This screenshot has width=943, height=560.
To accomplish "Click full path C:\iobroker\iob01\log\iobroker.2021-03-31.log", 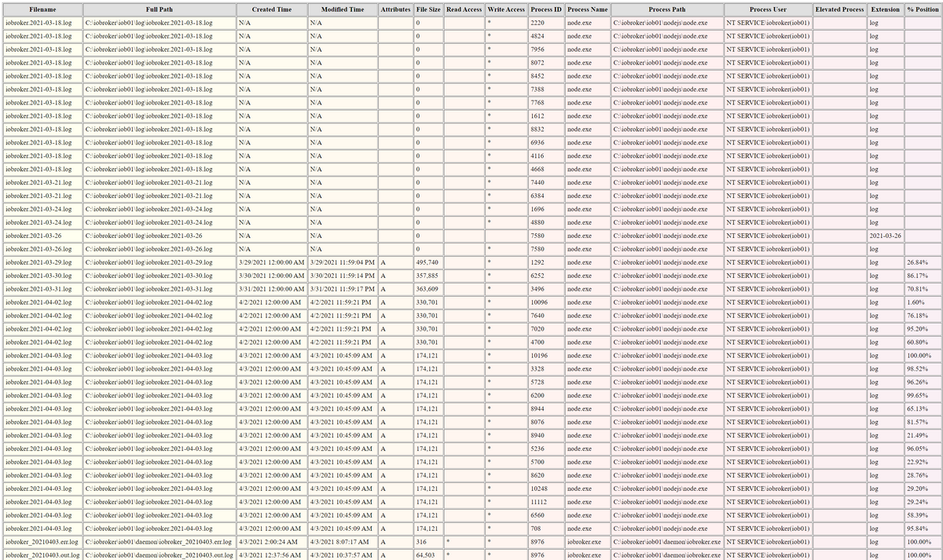I will point(159,289).
